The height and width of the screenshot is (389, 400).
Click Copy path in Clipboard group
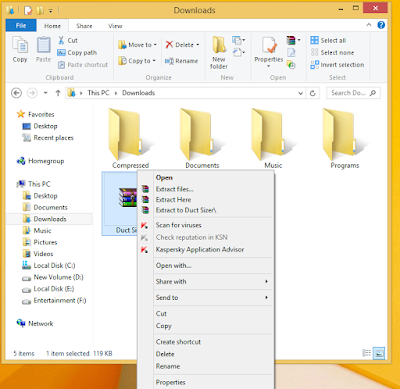click(77, 53)
